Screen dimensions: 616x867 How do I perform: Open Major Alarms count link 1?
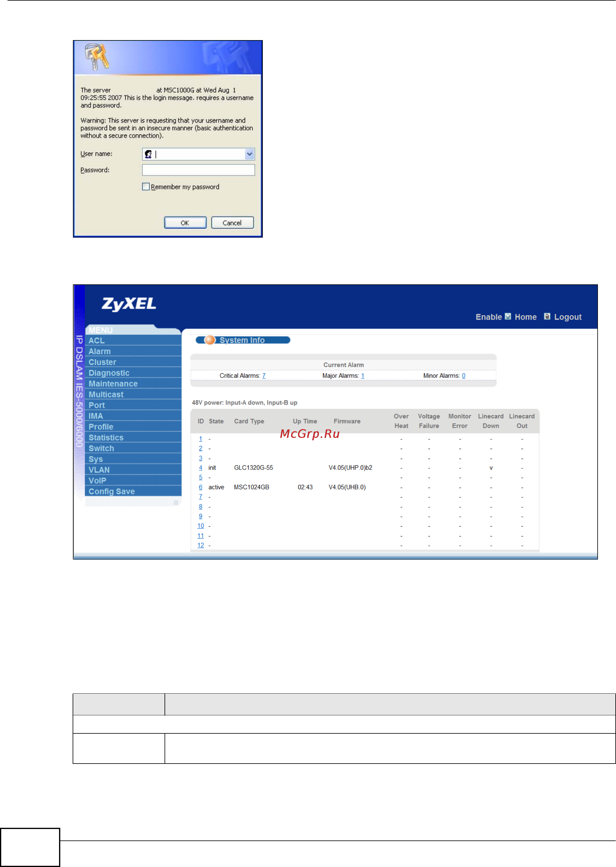pyautogui.click(x=363, y=375)
